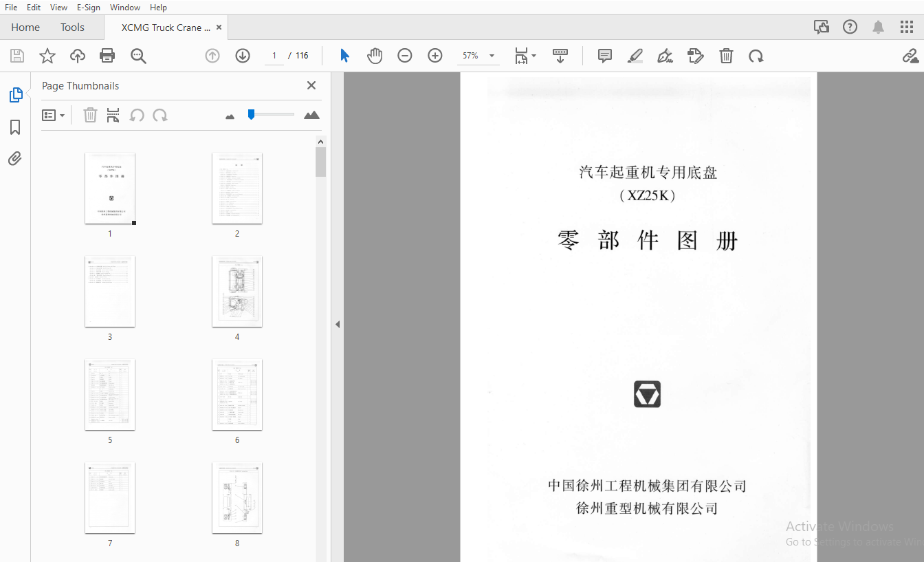This screenshot has width=924, height=562.
Task: Upload the file to cloud
Action: pos(78,56)
